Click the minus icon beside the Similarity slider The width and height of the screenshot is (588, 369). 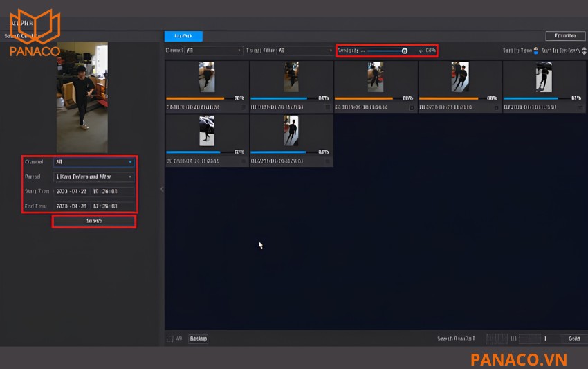pos(363,51)
